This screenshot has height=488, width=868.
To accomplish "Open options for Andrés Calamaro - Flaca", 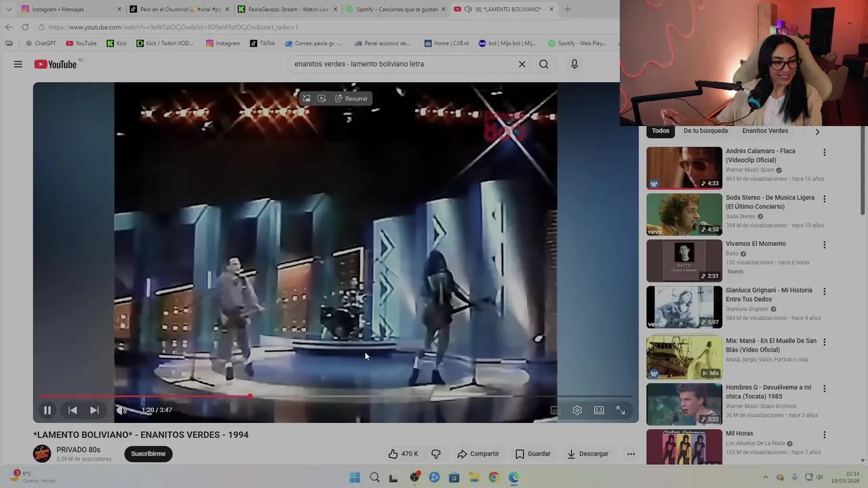I will (x=825, y=152).
